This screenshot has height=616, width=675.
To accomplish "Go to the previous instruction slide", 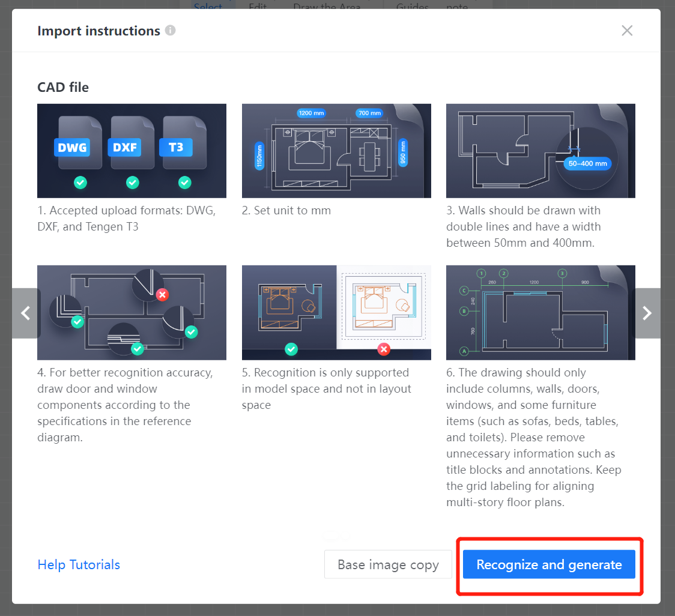I will click(x=26, y=313).
